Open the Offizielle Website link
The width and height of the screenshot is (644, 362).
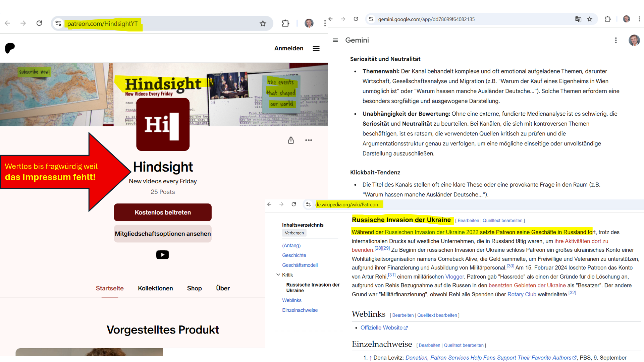tap(381, 328)
